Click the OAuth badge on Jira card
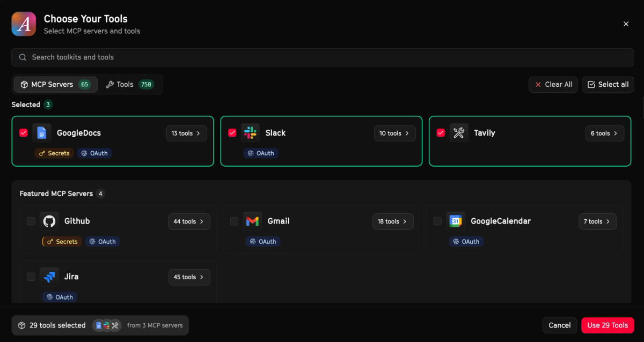 coord(60,297)
